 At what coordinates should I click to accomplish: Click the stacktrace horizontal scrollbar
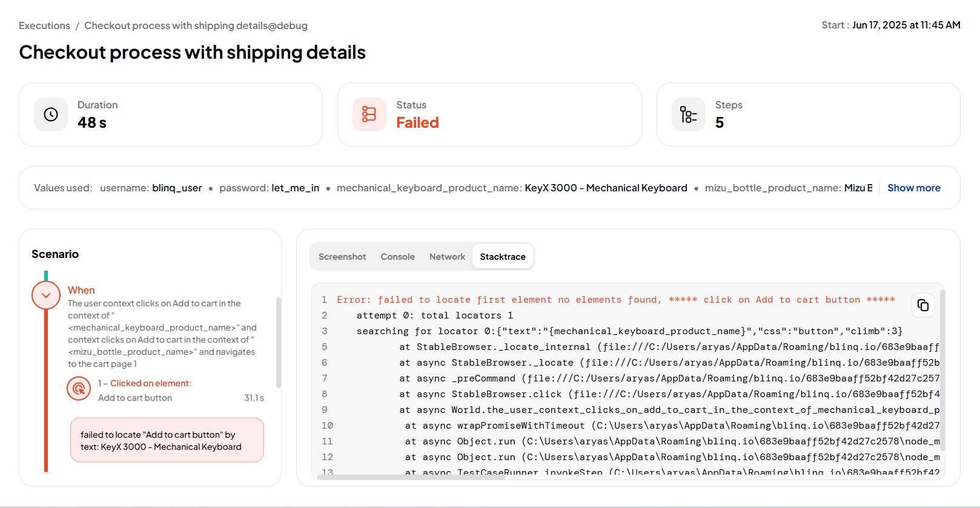(x=412, y=477)
